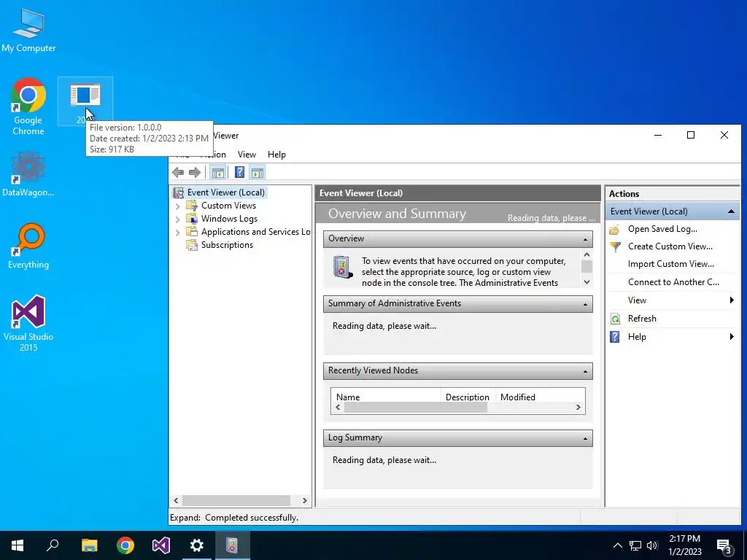This screenshot has width=747, height=560.
Task: Click the Overview text scroll up arrow
Action: click(587, 255)
